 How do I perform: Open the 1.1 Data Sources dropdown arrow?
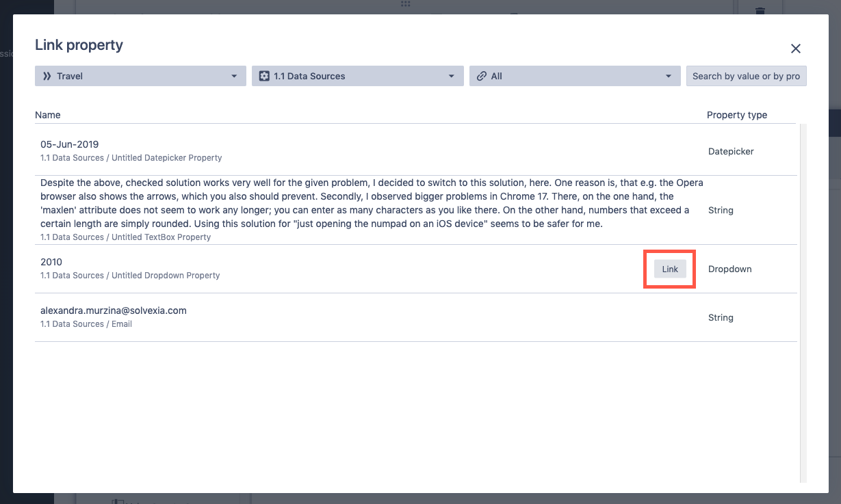click(451, 76)
